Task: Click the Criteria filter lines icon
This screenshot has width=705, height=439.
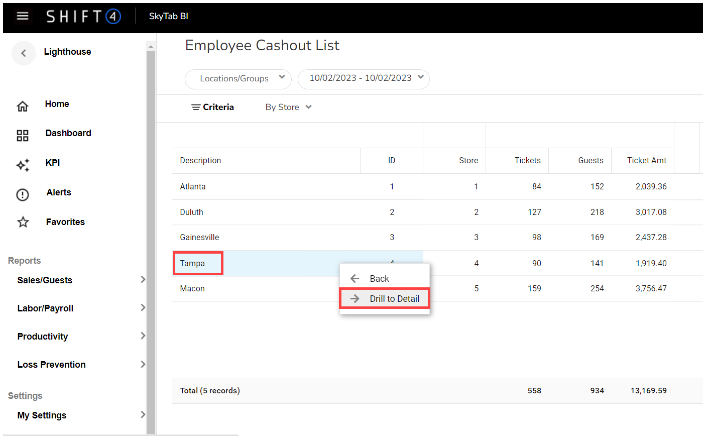Action: pos(196,107)
